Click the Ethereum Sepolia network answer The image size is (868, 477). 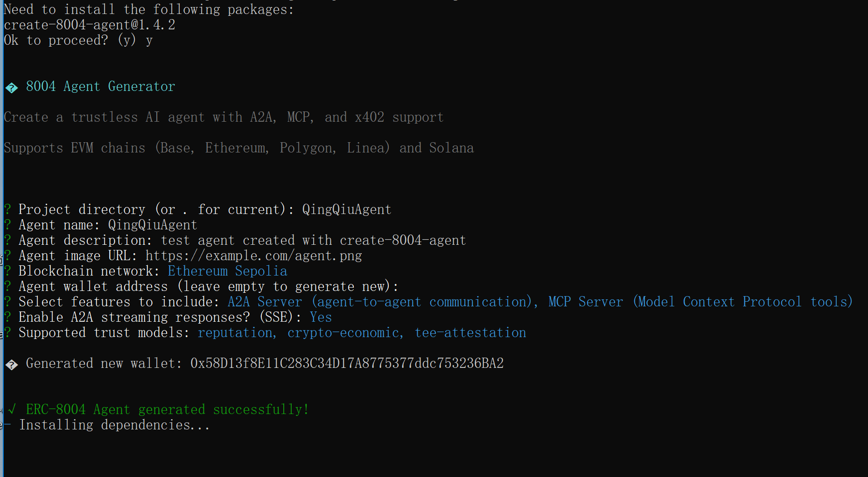227,271
